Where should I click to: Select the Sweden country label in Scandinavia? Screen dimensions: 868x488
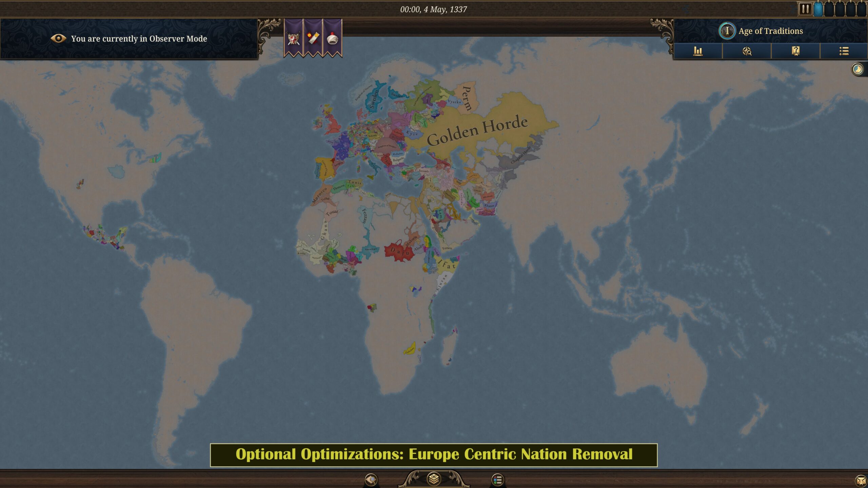pos(373,99)
